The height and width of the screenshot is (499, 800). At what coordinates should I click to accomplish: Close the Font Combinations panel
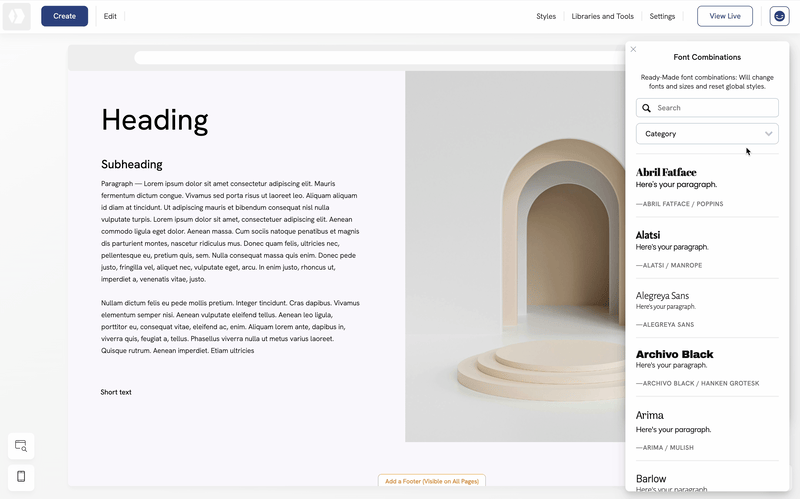click(633, 49)
